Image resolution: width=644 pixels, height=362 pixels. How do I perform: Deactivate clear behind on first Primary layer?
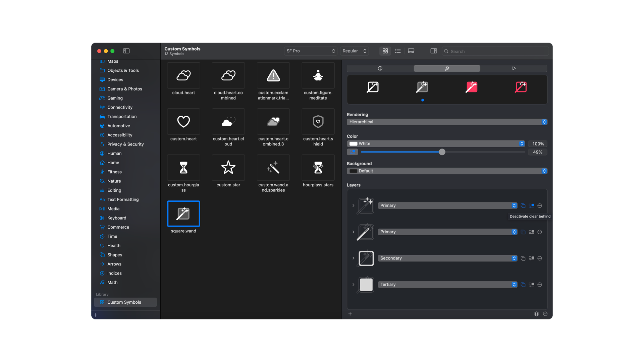[531, 205]
